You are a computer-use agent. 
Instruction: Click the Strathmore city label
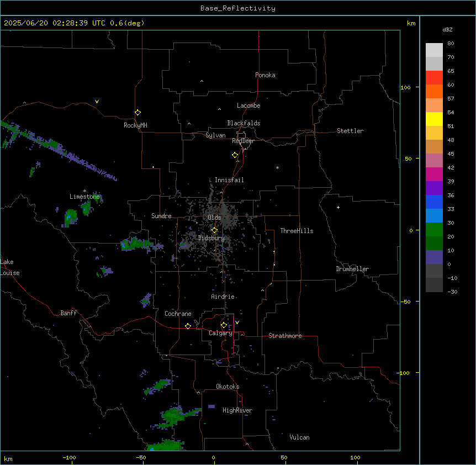(x=285, y=336)
